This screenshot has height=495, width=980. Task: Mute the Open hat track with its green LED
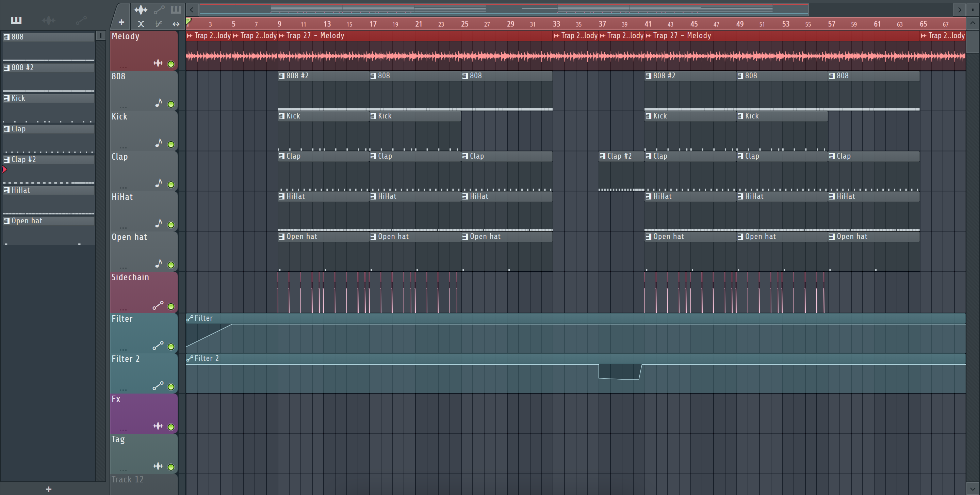tap(171, 265)
